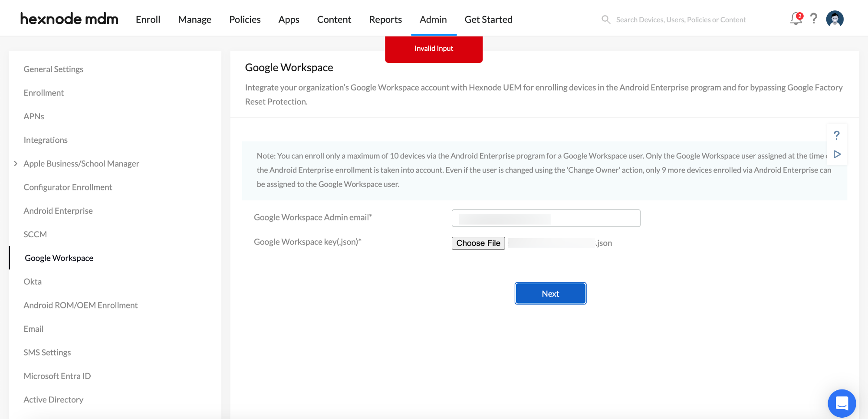The image size is (868, 419).
Task: Select SCCM in sidebar
Action: click(x=35, y=234)
